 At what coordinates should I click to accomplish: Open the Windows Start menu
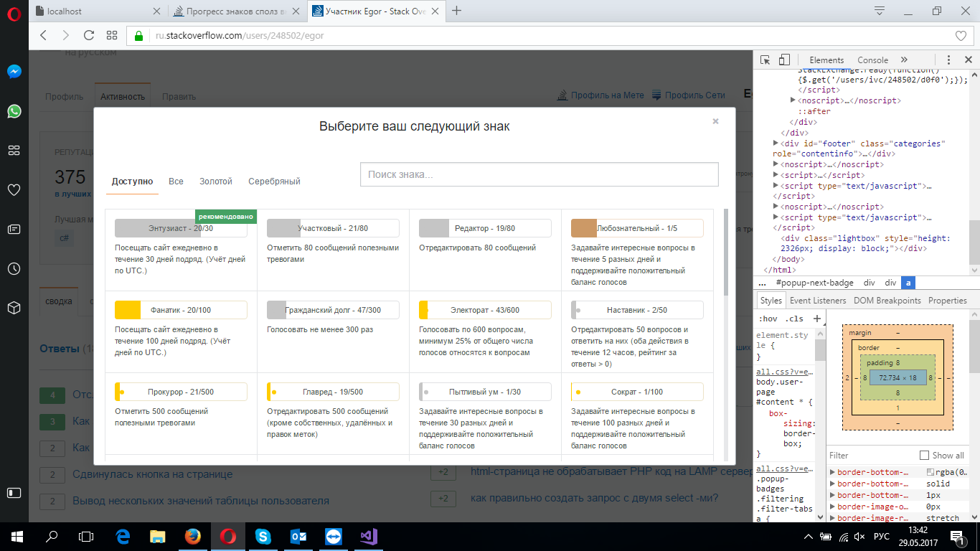(16, 536)
